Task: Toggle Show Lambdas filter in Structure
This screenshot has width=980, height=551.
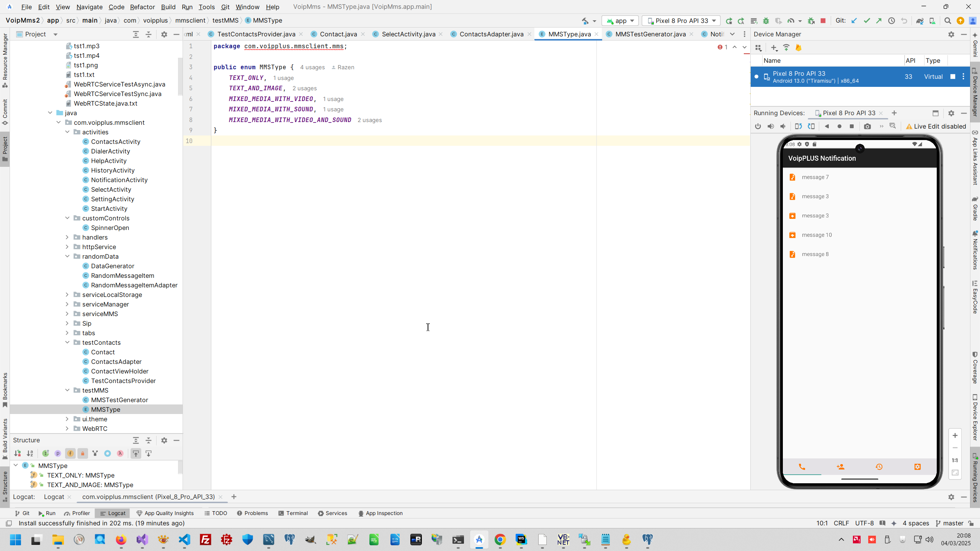Action: point(120,453)
